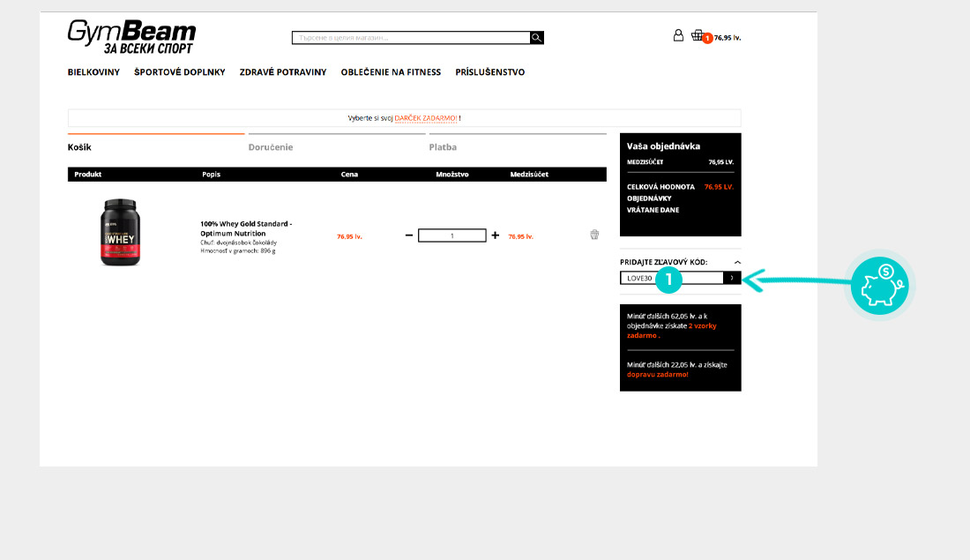The image size is (970, 560).
Task: Click the GymBeam logo
Action: click(131, 36)
